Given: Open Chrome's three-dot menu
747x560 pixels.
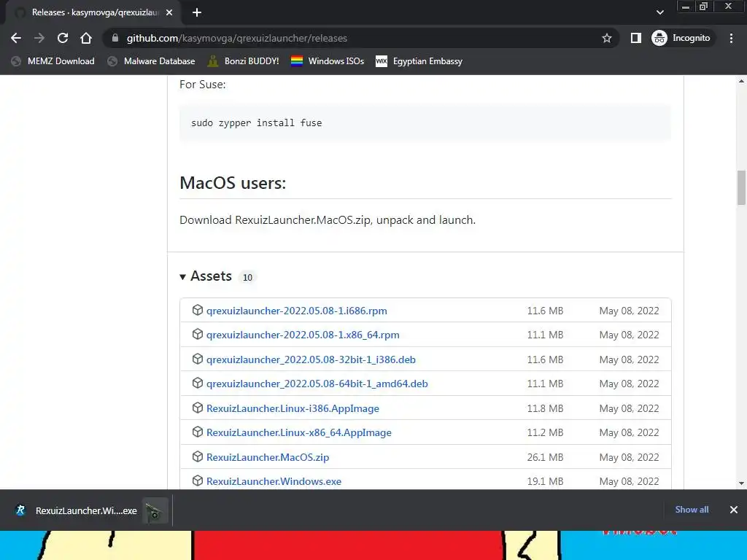Looking at the screenshot, I should click(x=731, y=38).
